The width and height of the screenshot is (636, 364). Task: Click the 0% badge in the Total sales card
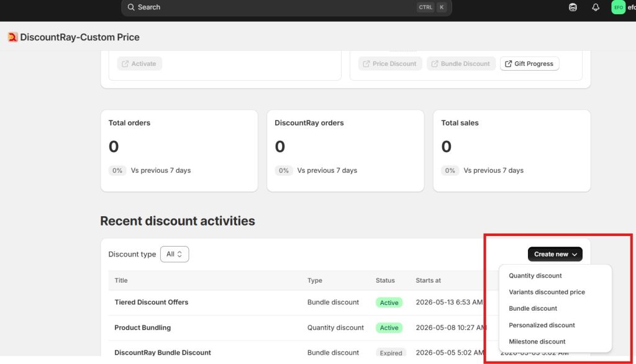450,170
